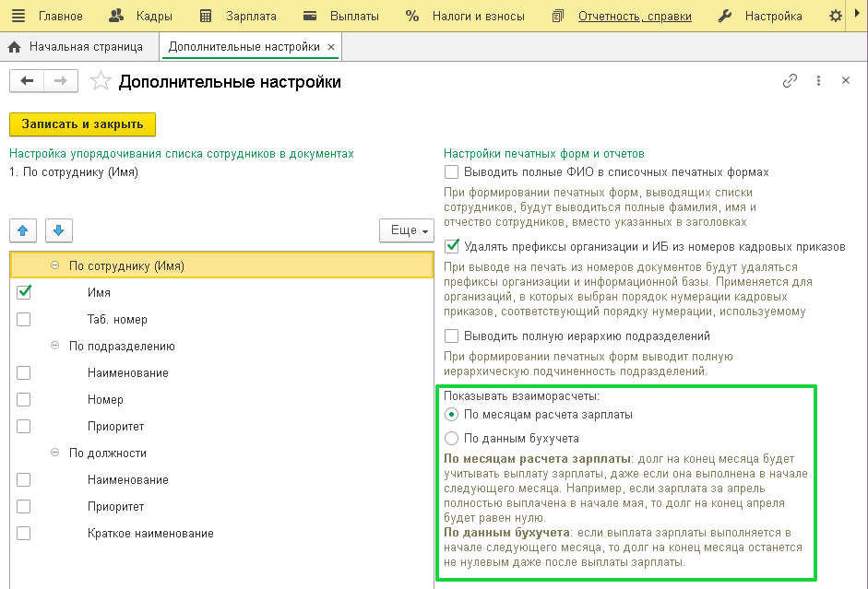
Task: Open the Еще dropdown menu
Action: [x=406, y=230]
